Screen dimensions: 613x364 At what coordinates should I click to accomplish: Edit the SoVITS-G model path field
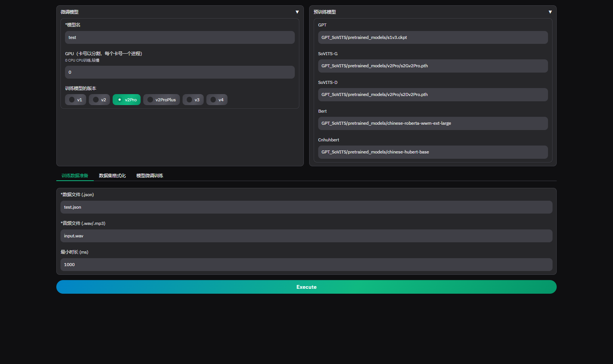433,66
